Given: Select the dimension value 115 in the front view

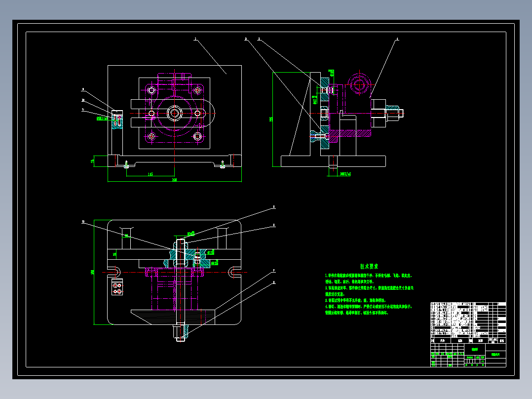Looking at the screenshot, I should click(x=151, y=174).
